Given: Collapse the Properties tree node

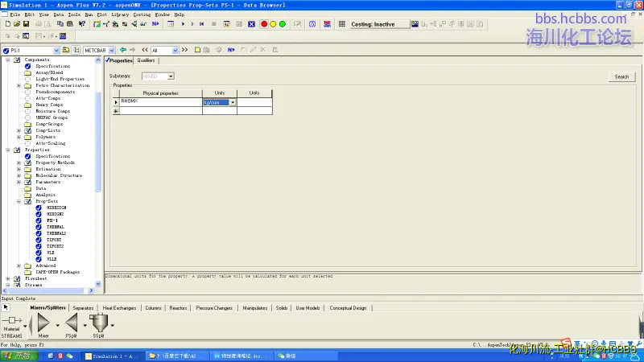Looking at the screenshot, I should [x=8, y=150].
